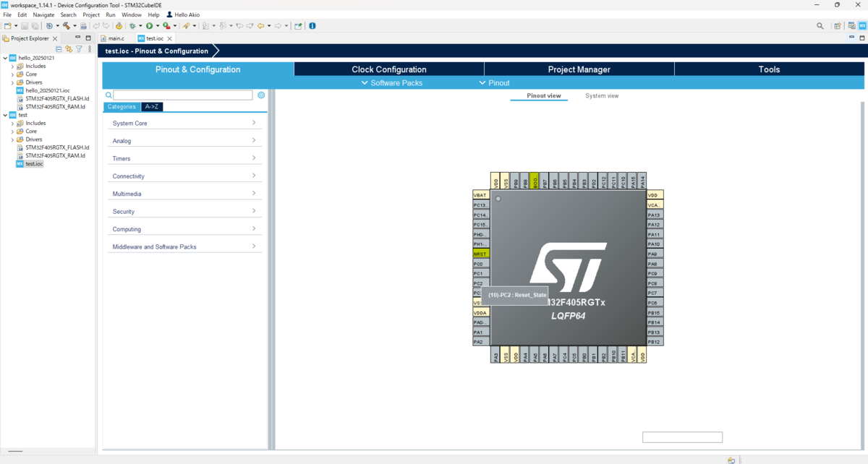Click the Hello Akio account link
The height and width of the screenshot is (464, 868).
[x=183, y=14]
